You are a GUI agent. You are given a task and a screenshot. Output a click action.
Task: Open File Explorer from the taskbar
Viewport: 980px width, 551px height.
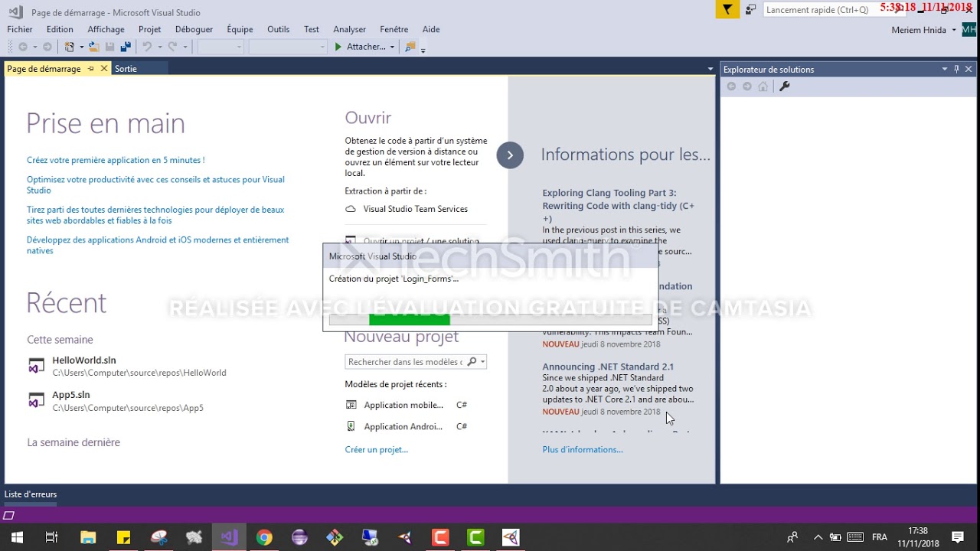click(x=88, y=537)
